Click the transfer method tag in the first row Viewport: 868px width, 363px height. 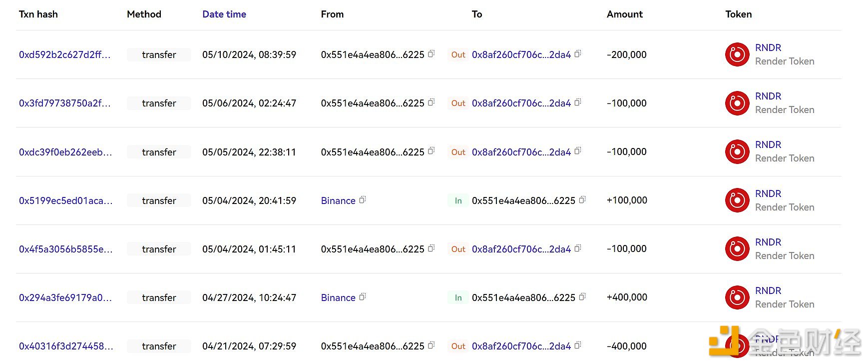click(x=159, y=55)
